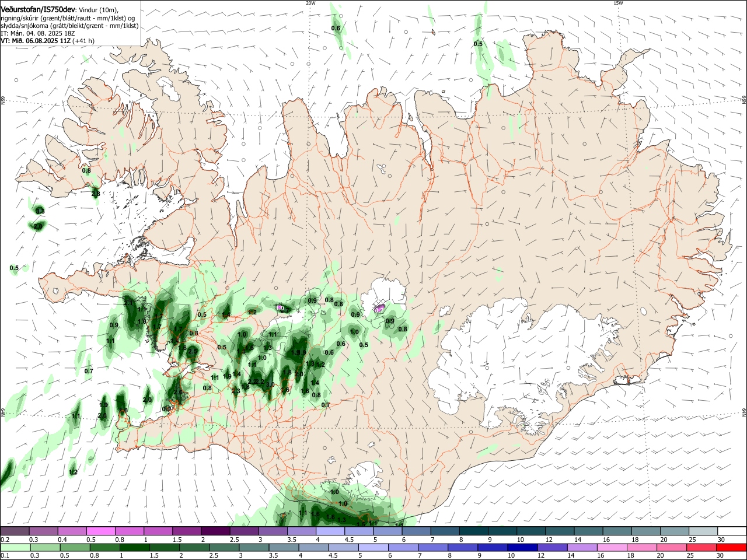747x560 pixels.
Task: Select bottom-row rain swatch from 3 to 3.5
Action: 254,548
